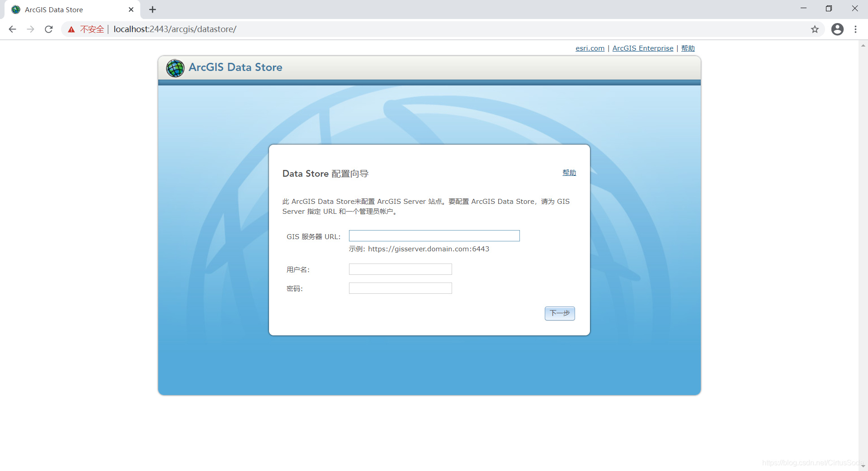Click the example URL text https://gisserver.domain.com:6443
The height and width of the screenshot is (471, 868).
pyautogui.click(x=429, y=249)
